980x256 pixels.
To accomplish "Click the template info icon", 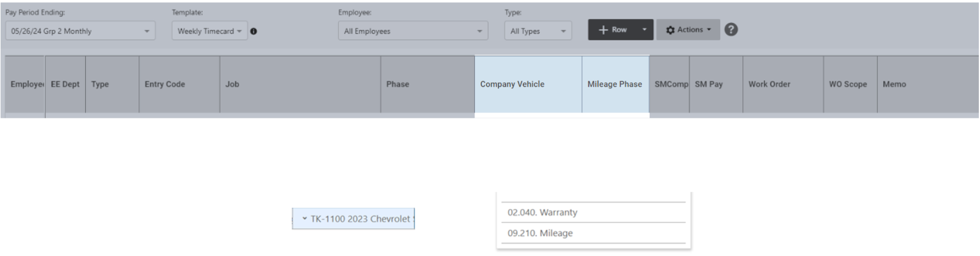I will click(253, 31).
